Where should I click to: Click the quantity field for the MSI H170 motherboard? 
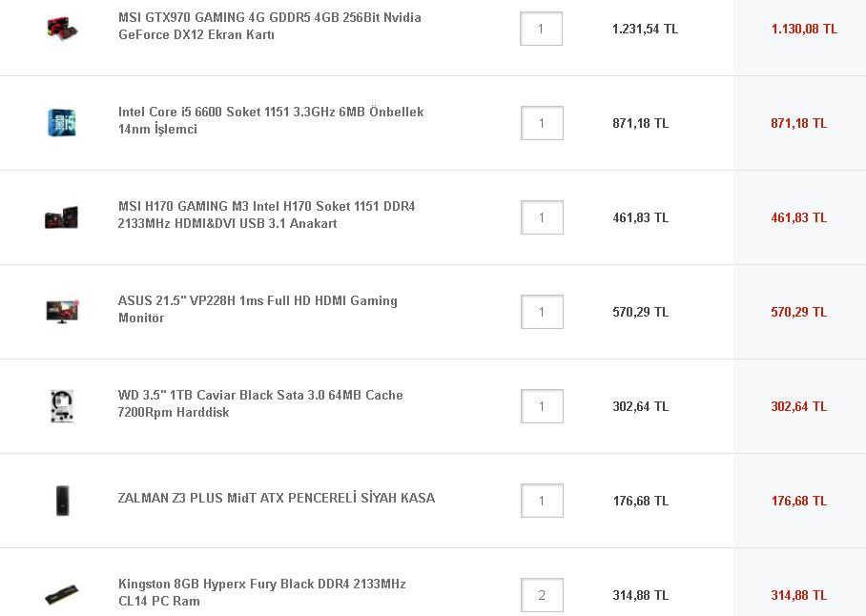tap(542, 217)
